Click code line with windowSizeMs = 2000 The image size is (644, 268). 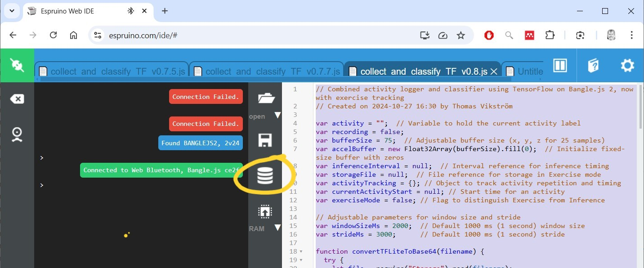pyautogui.click(x=450, y=226)
